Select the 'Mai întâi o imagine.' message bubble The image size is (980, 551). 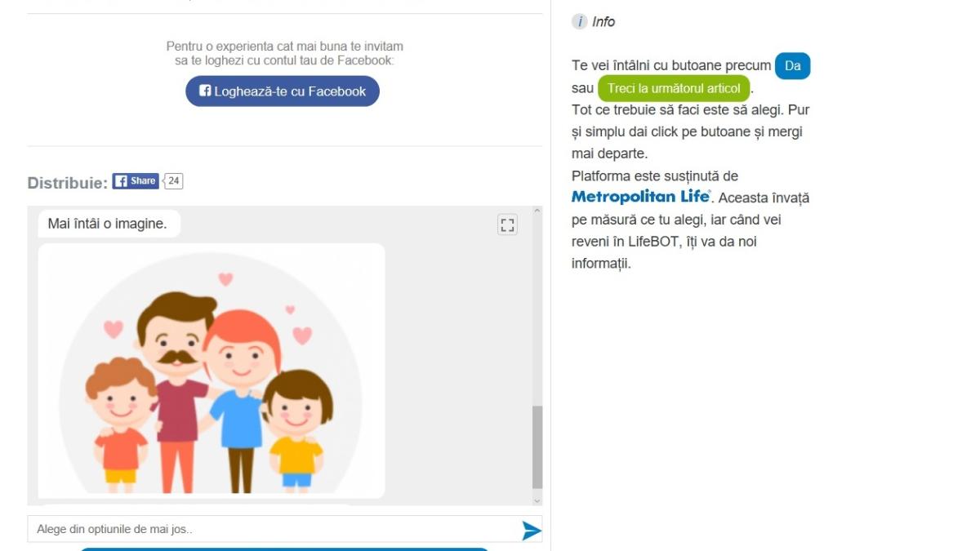108,224
